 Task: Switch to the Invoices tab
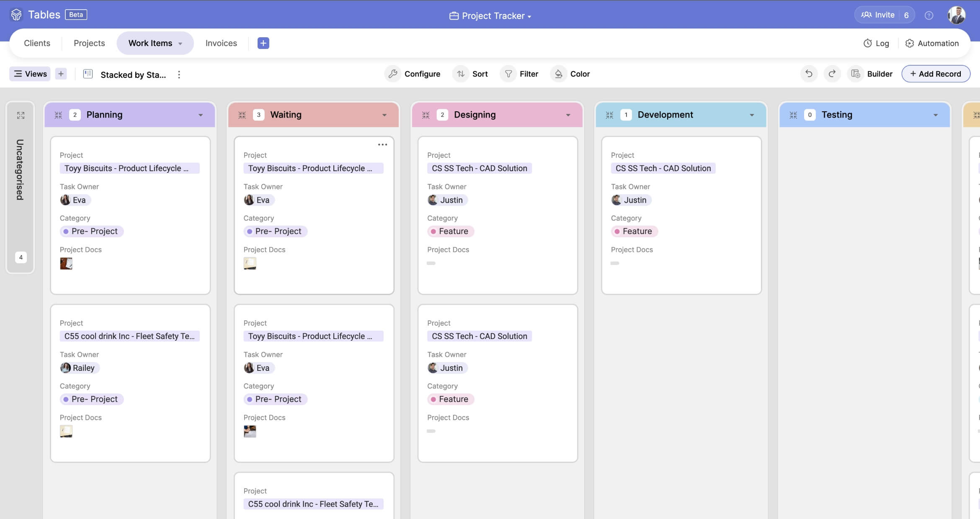pyautogui.click(x=221, y=43)
